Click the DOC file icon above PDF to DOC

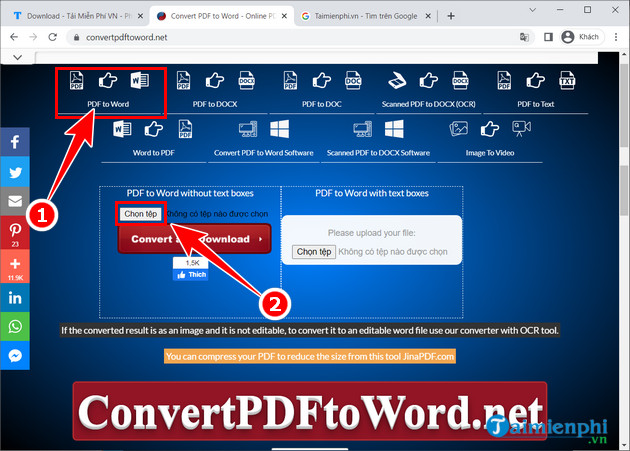click(x=353, y=80)
